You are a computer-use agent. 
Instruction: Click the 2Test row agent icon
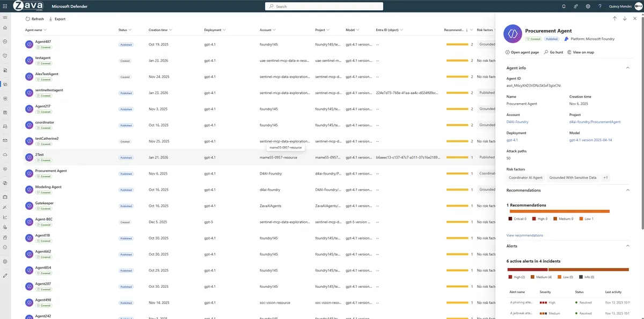pos(29,157)
